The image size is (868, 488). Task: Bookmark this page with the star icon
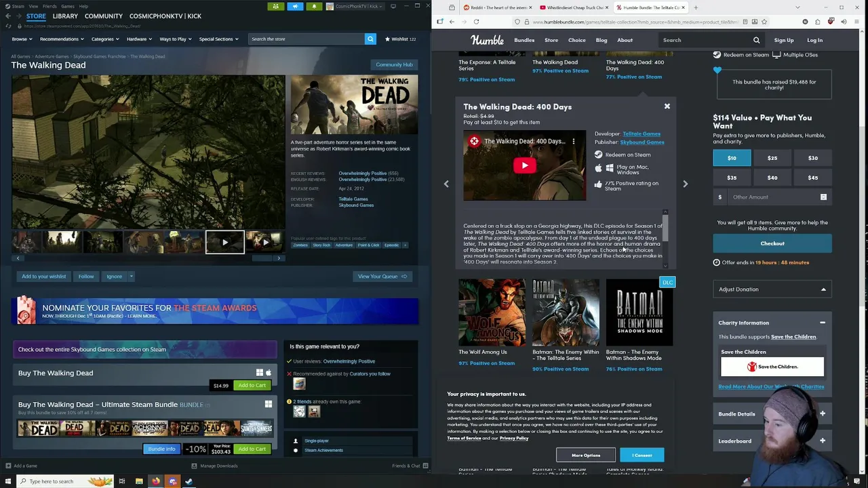tap(764, 22)
